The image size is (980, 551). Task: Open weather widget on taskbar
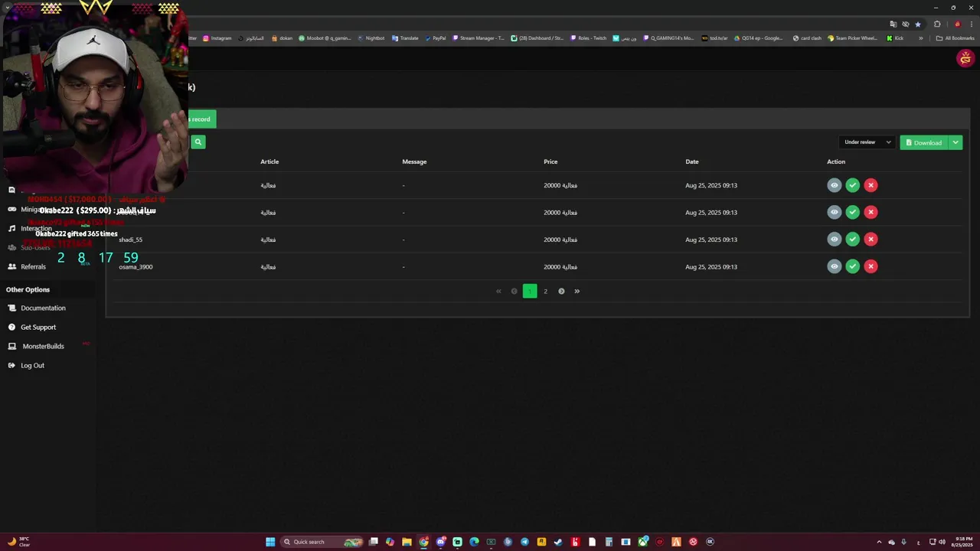tap(18, 542)
